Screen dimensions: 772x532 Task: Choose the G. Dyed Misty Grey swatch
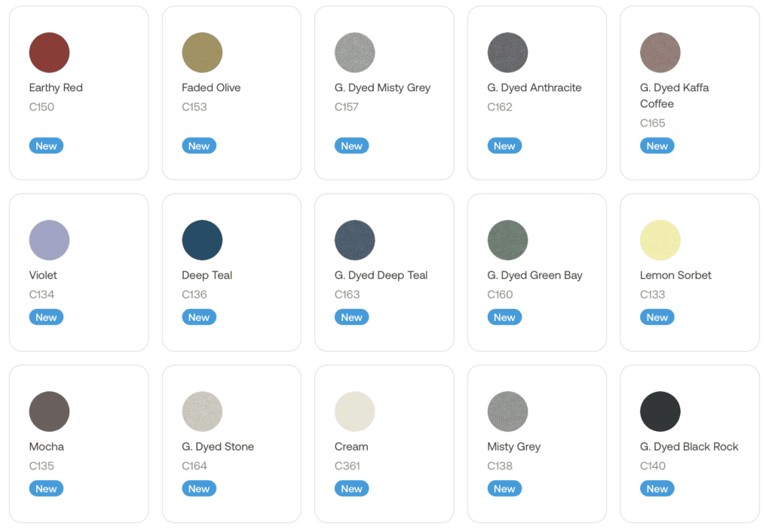point(354,53)
